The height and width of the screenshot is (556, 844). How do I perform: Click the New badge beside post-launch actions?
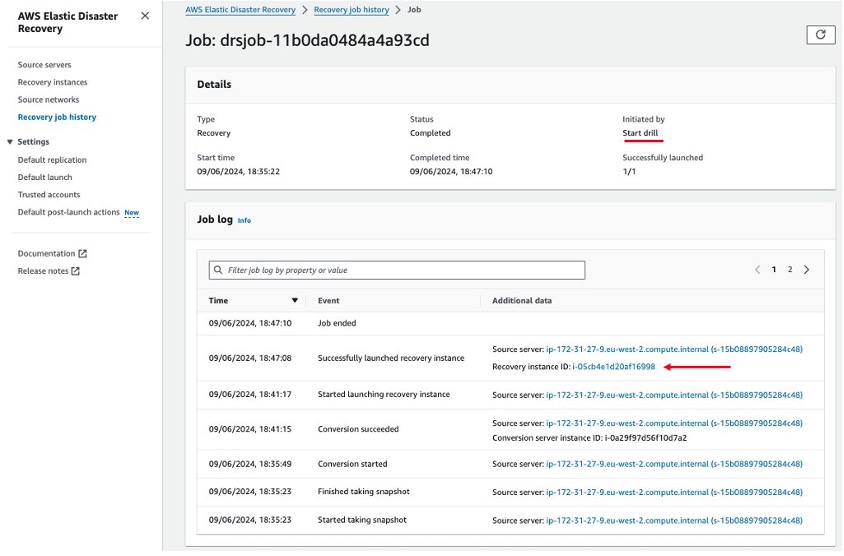click(131, 213)
